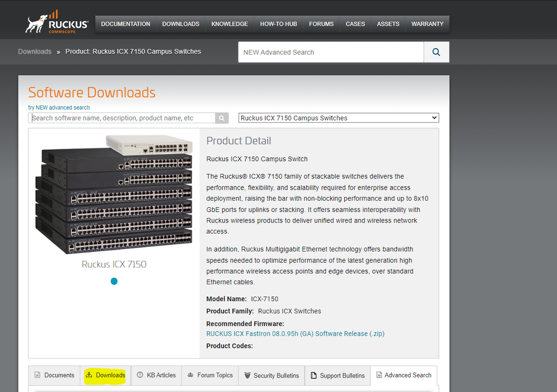Switch to the Documents tab

pos(54,375)
